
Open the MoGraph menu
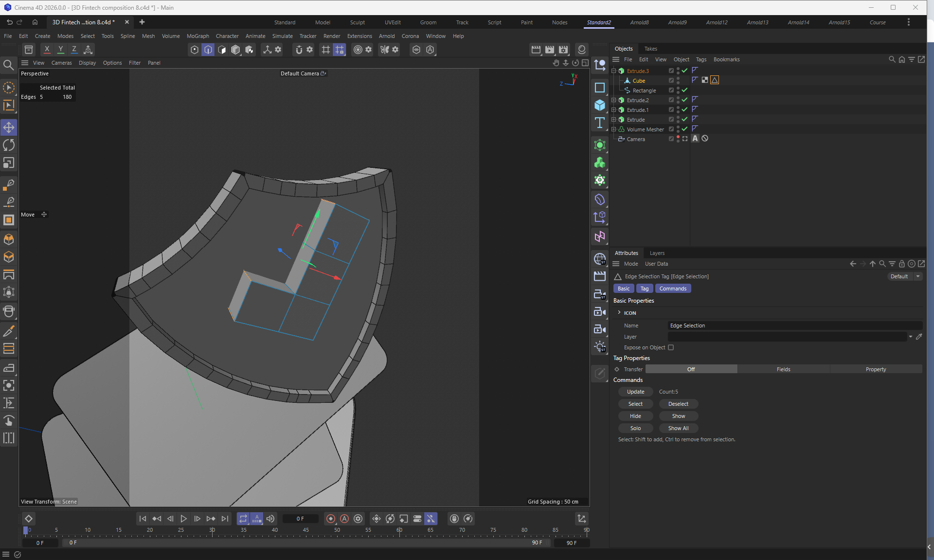(198, 36)
